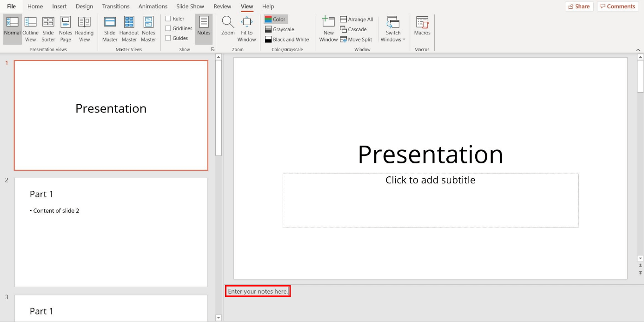Collapse the ribbon with the chevron arrow
This screenshot has width=644, height=322.
(x=638, y=49)
